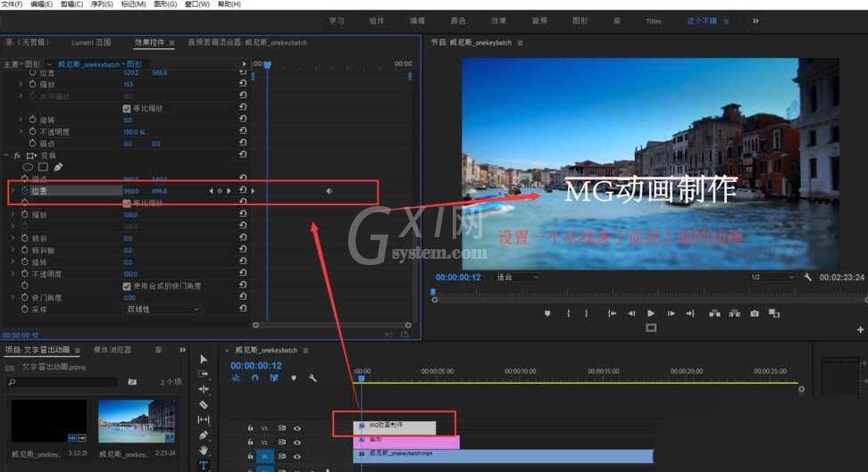Open playback resolution 1/2 dropdown
The width and height of the screenshot is (868, 472).
772,277
